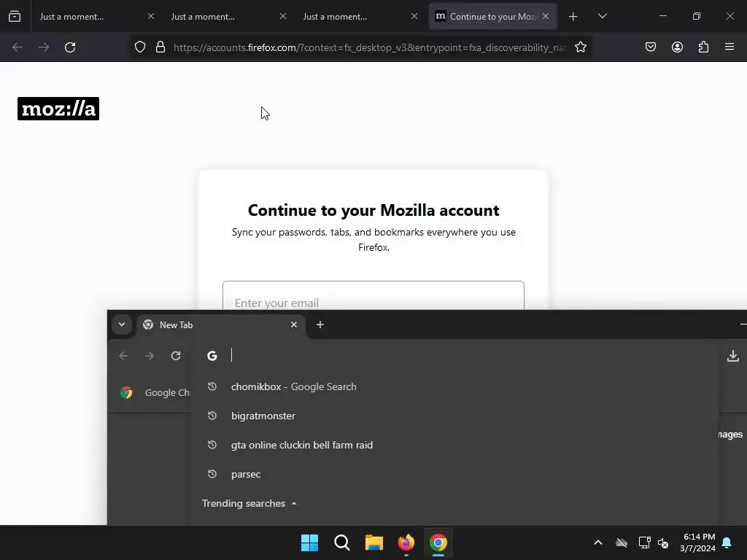Open Firefox extensions puzzle icon
Screen dimensions: 747x560
703,47
